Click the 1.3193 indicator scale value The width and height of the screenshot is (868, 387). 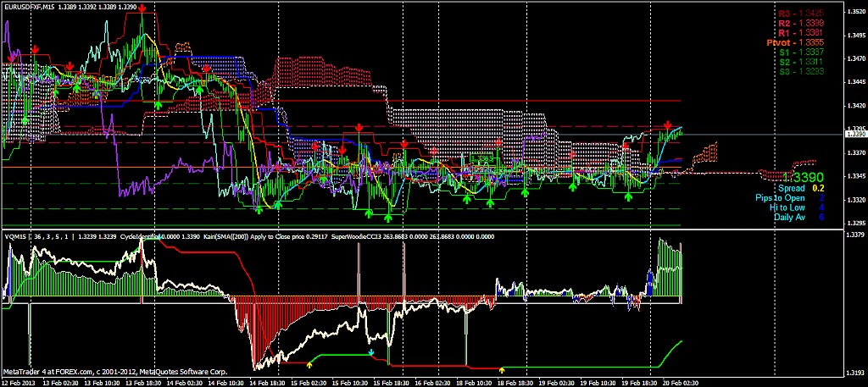click(x=854, y=372)
